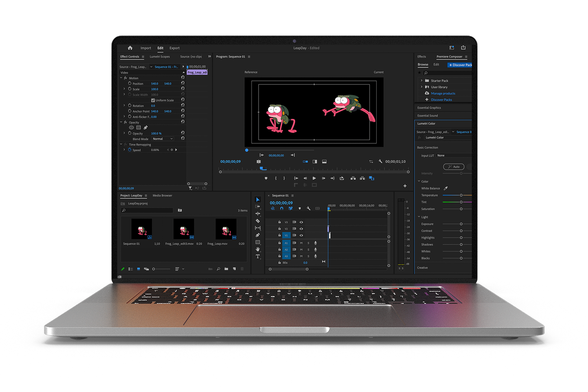Open the Media Browser tab
Image resolution: width=588 pixels, height=392 pixels.
[162, 195]
